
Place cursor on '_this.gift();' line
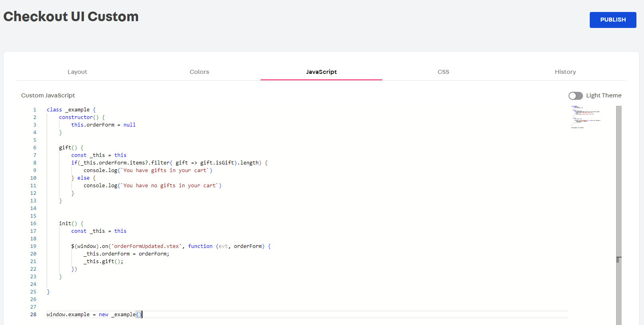coord(103,262)
